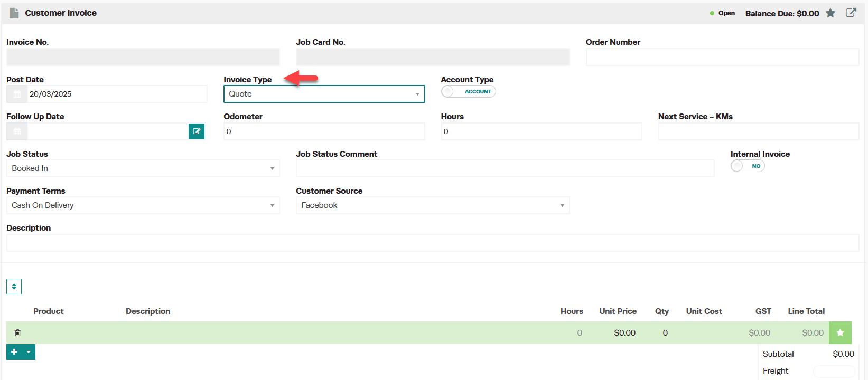868x380 pixels.
Task: Click the green star on the line row
Action: pyautogui.click(x=840, y=333)
